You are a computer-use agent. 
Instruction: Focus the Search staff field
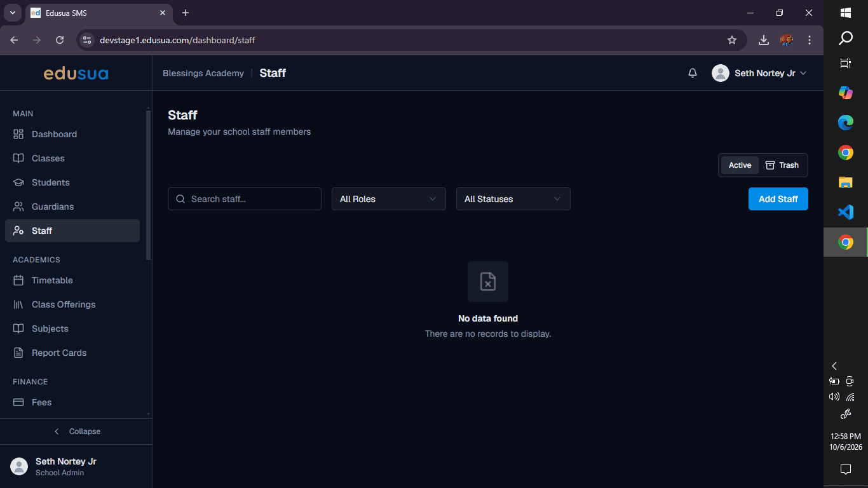245,199
